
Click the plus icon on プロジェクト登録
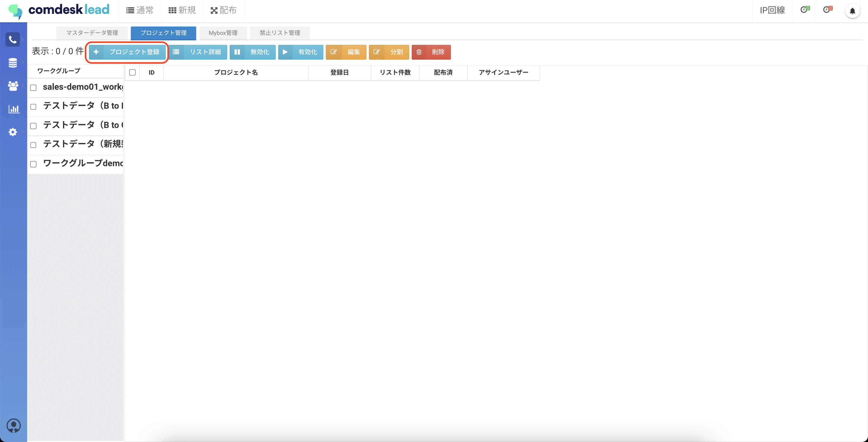click(x=96, y=52)
